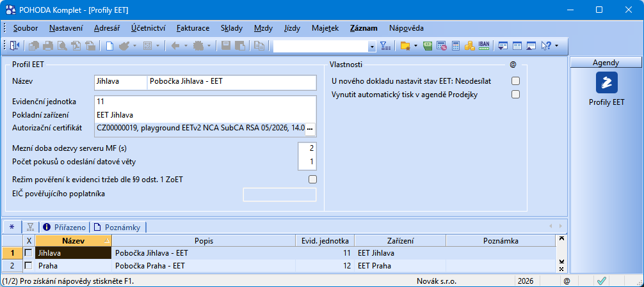Browse for an authorization certificate using the ellipsis button
The height and width of the screenshot is (287, 644).
click(310, 128)
